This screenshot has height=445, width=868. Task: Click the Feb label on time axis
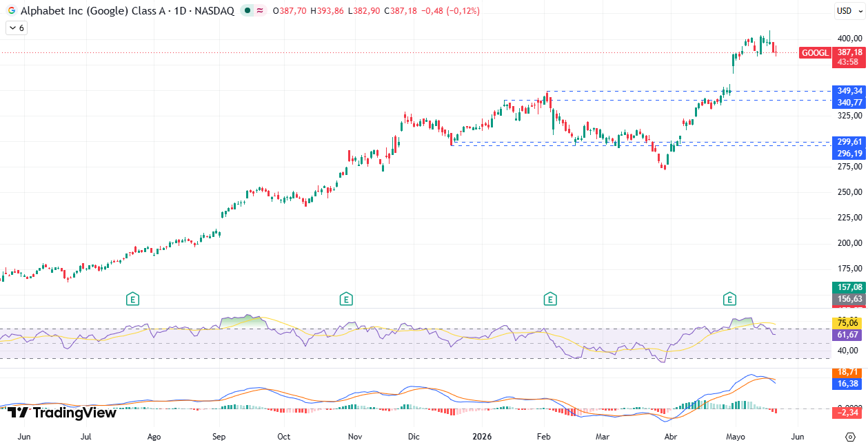[543, 437]
